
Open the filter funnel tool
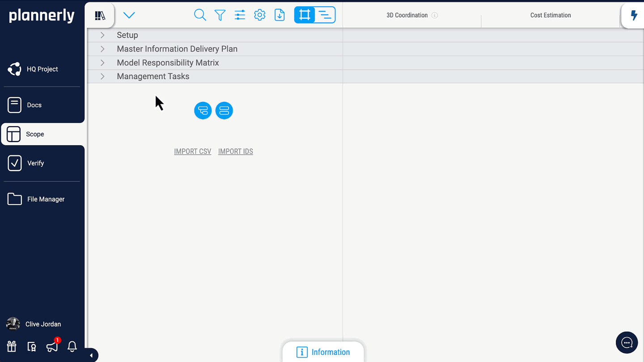click(220, 15)
